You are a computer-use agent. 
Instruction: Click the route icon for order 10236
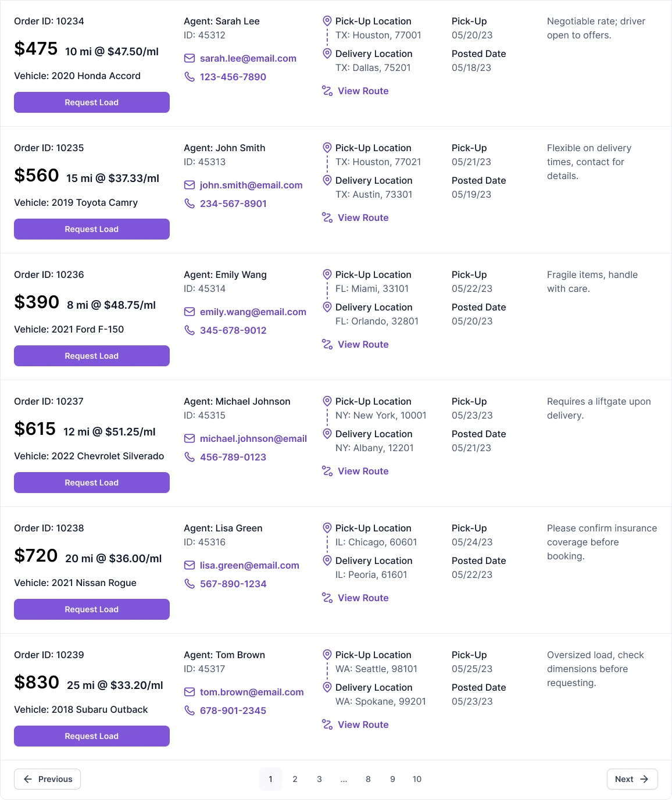tap(327, 344)
